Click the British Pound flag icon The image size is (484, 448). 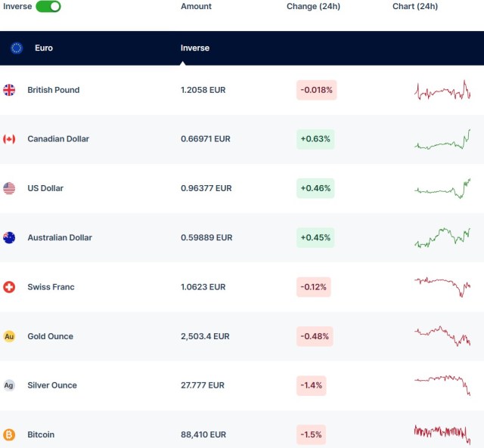click(x=9, y=90)
